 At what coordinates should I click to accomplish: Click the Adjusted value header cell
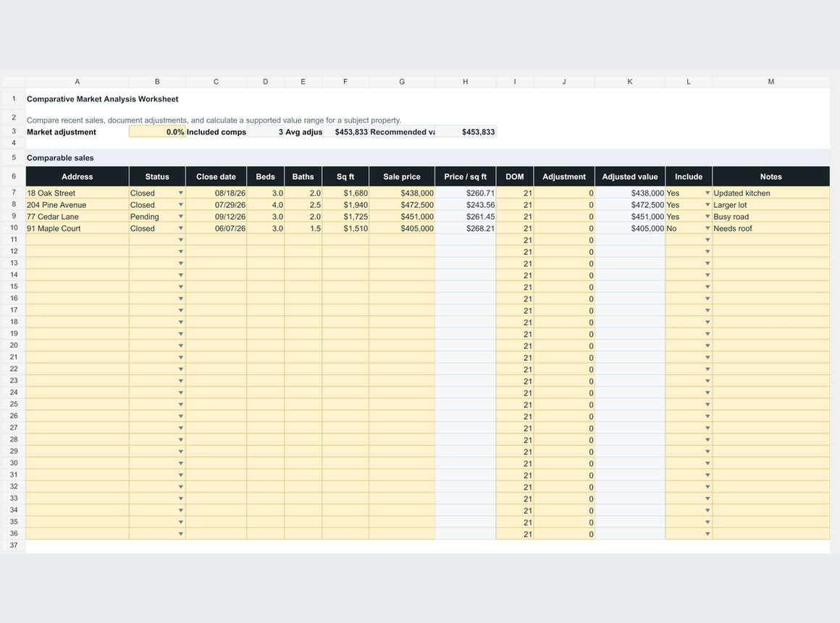coord(630,176)
